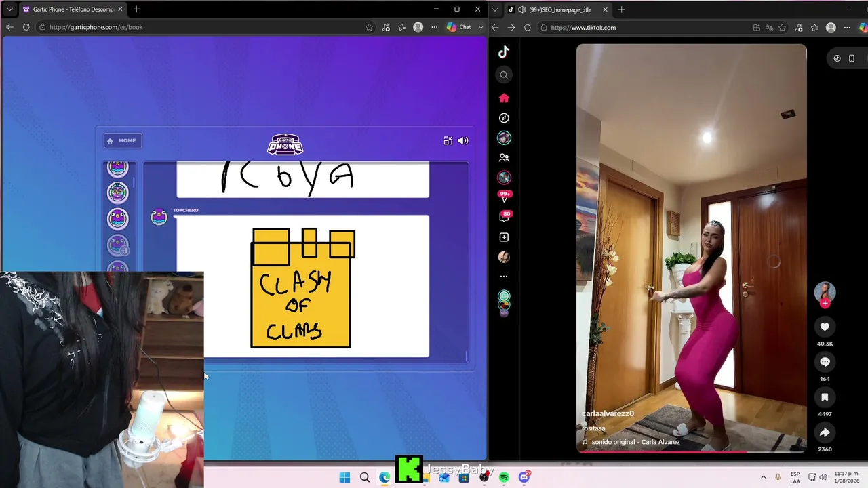The height and width of the screenshot is (488, 868).
Task: Reload the TikTok page
Action: pyautogui.click(x=528, y=28)
